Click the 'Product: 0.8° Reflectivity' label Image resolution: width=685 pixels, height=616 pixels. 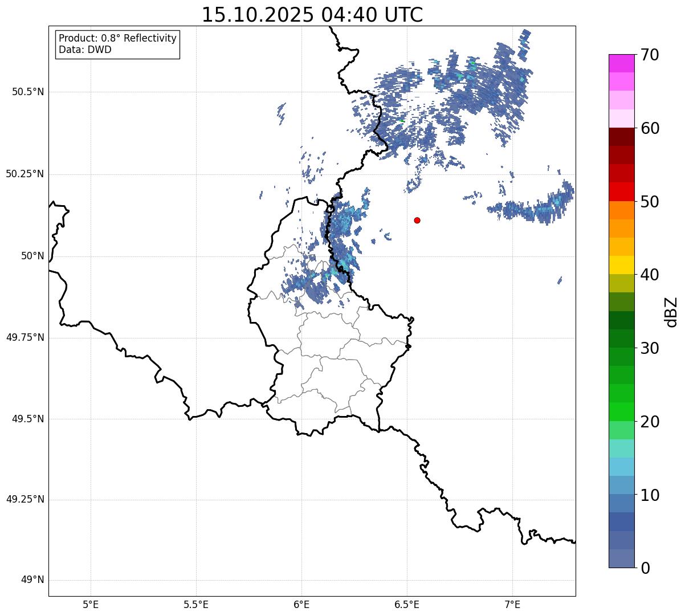[x=118, y=38]
